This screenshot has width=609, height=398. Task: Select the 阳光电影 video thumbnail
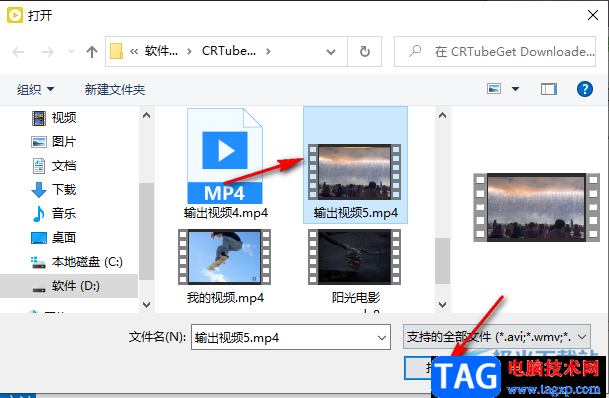355,257
